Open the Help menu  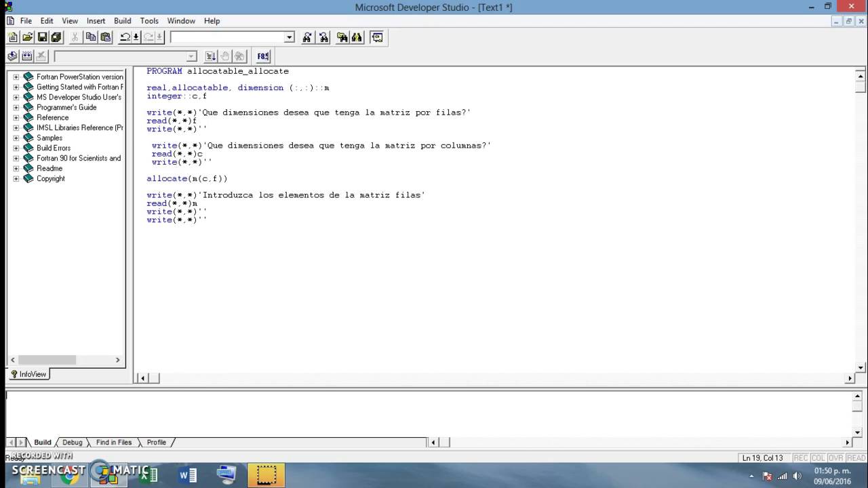[x=212, y=21]
